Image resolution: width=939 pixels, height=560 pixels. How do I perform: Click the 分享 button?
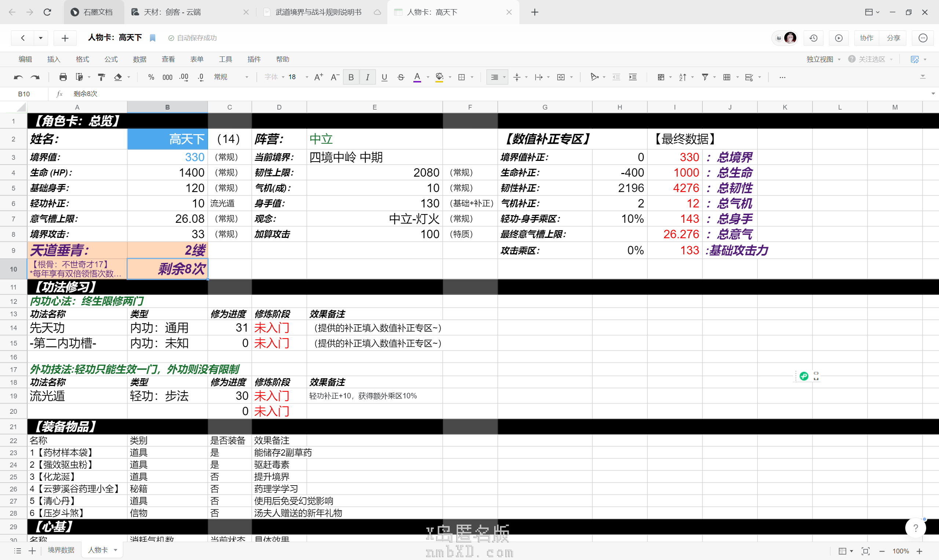point(893,38)
